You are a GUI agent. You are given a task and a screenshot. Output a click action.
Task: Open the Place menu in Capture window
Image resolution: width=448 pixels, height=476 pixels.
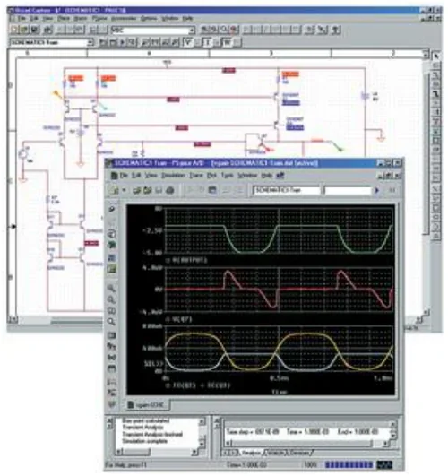[64, 18]
